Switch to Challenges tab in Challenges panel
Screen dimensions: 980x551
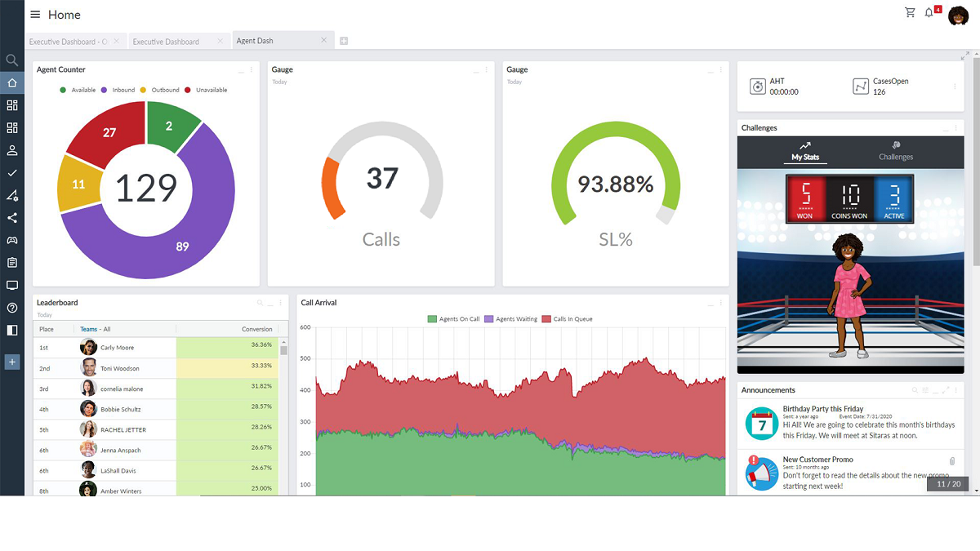point(896,151)
